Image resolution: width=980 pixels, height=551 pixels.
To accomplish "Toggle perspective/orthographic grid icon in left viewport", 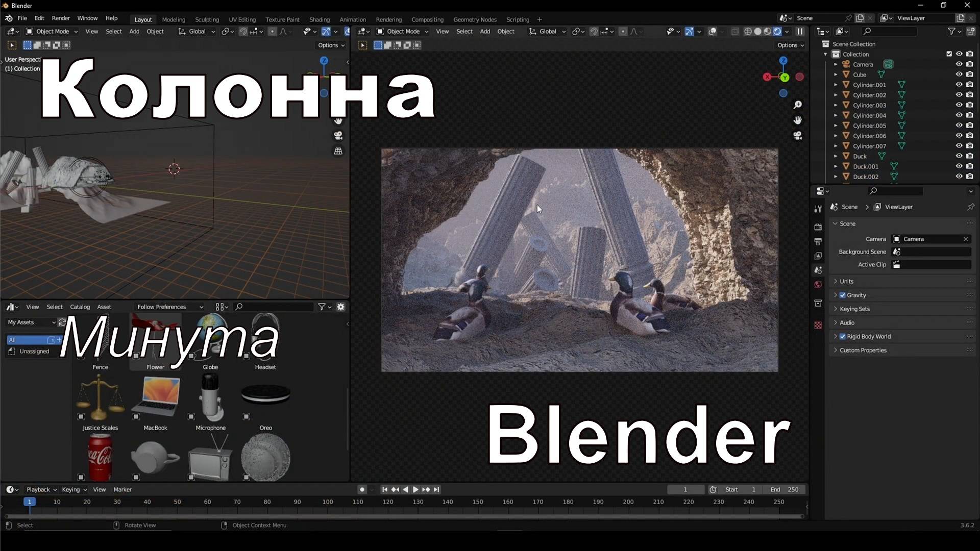I will 338,151.
